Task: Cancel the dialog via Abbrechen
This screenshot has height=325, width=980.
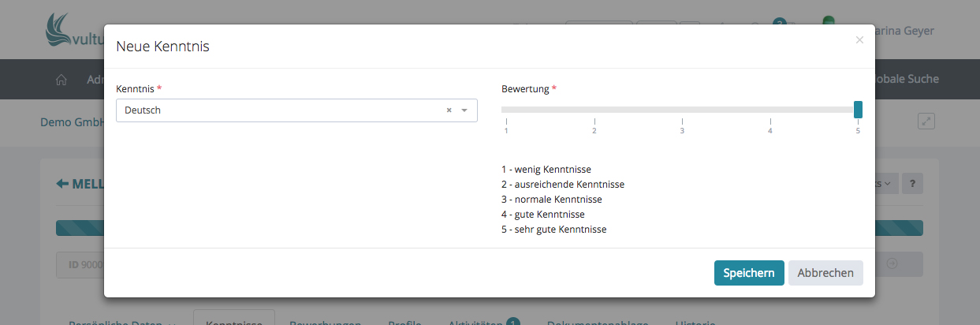Action: (x=825, y=273)
